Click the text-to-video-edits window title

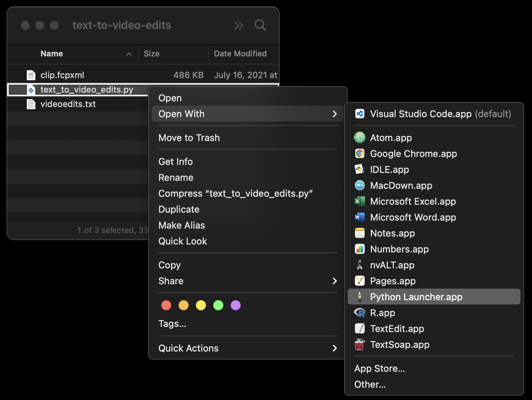click(122, 25)
